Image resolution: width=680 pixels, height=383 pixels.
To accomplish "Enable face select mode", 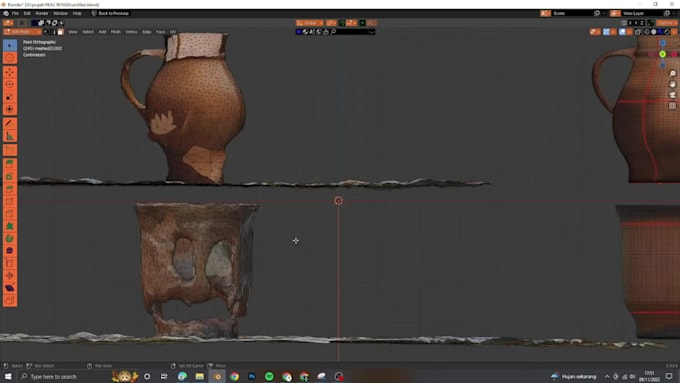I will (x=60, y=32).
